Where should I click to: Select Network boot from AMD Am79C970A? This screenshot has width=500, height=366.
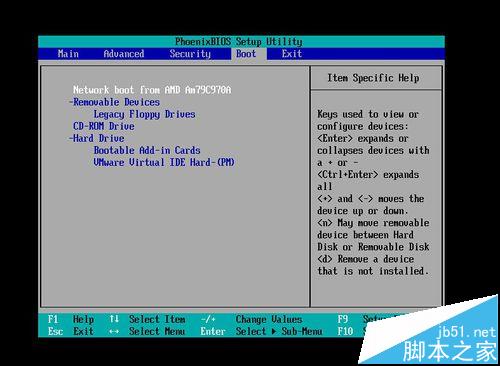point(152,90)
